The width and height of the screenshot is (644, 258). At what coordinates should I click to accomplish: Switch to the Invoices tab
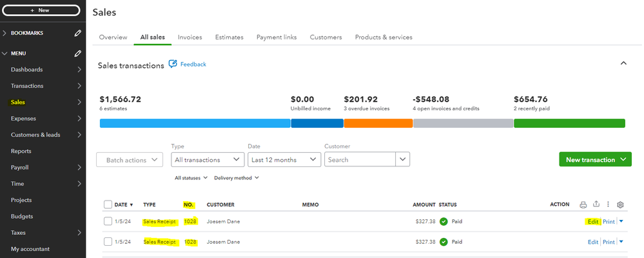190,37
